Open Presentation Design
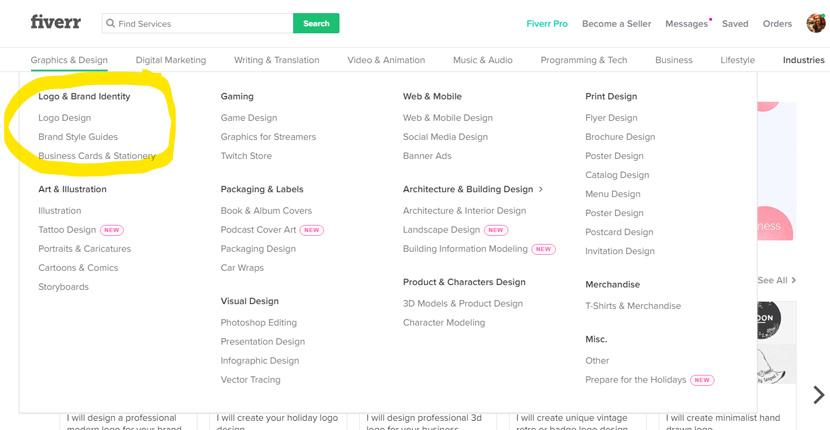This screenshot has height=430, width=830. (263, 342)
